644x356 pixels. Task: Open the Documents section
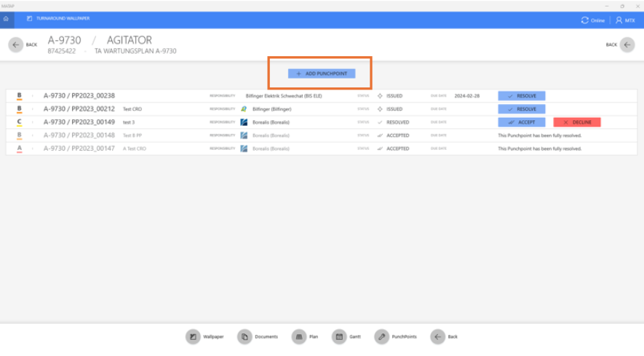(x=245, y=336)
